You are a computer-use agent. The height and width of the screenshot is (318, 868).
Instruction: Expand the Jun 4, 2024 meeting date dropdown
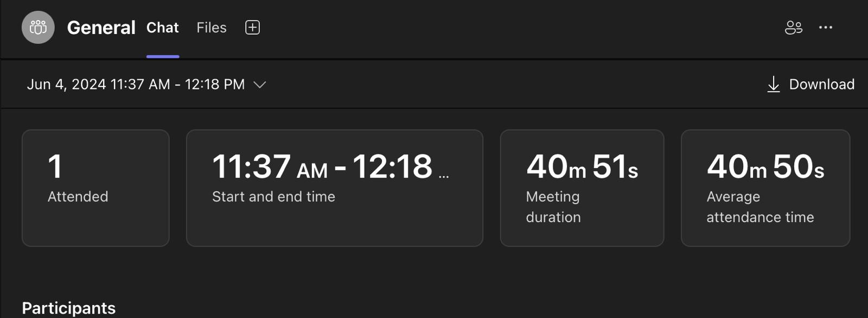click(136, 85)
